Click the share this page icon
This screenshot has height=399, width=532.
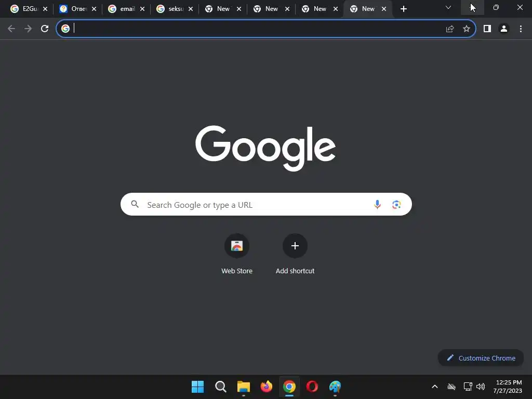(449, 29)
